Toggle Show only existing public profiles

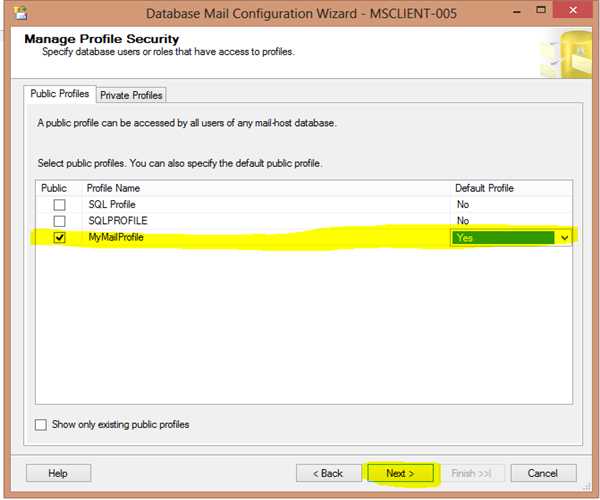tap(41, 424)
